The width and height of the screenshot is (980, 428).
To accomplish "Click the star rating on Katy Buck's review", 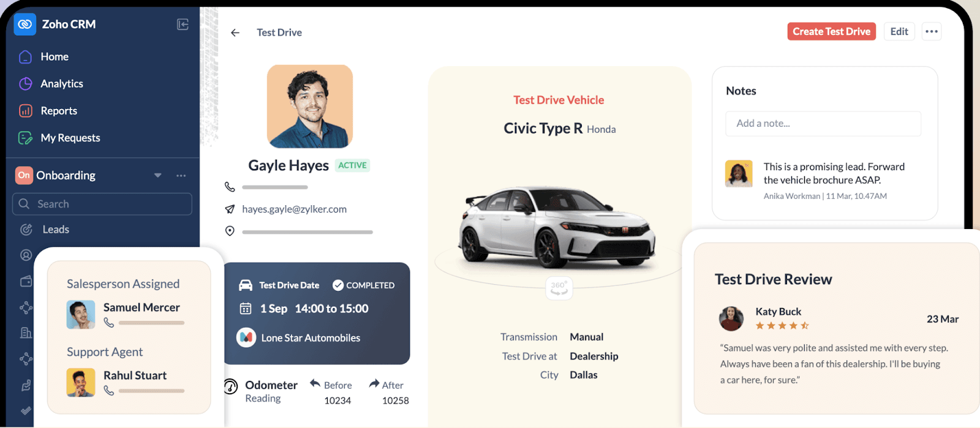I will coord(782,326).
